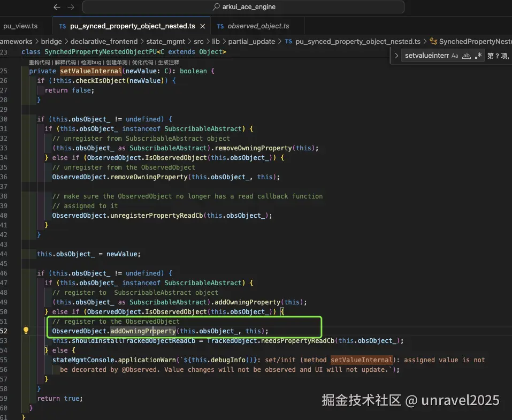The height and width of the screenshot is (420, 512).
Task: Open the SynchedPropertyNeste class symbol breadcrumb
Action: click(470, 42)
